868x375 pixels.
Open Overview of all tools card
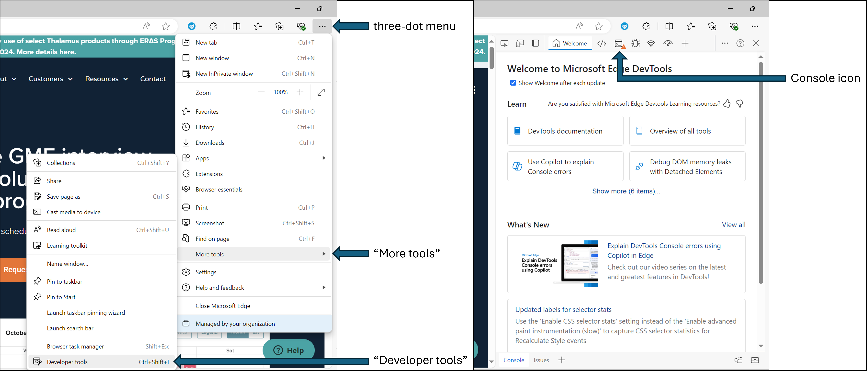point(687,131)
